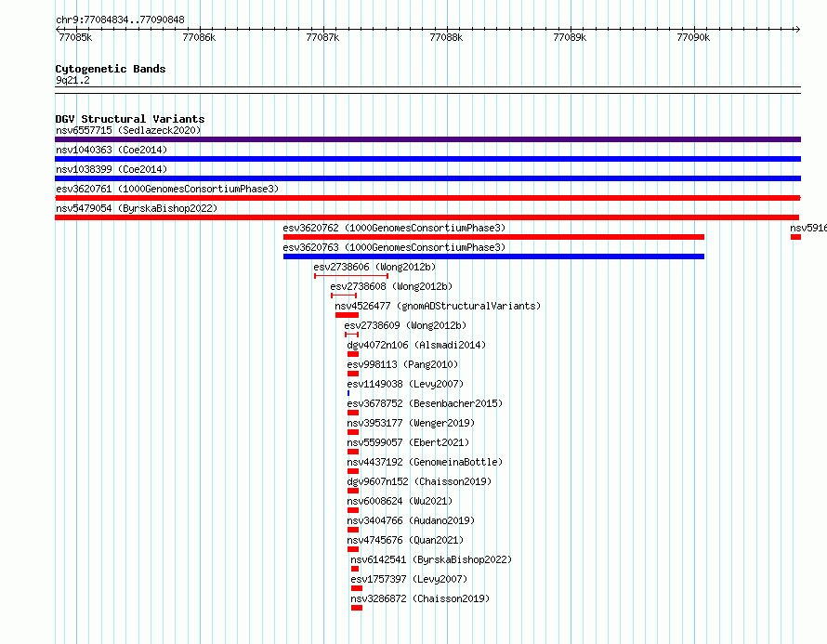This screenshot has width=827, height=644.
Task: Click the red bar under esv3678752
Action: pyautogui.click(x=353, y=413)
